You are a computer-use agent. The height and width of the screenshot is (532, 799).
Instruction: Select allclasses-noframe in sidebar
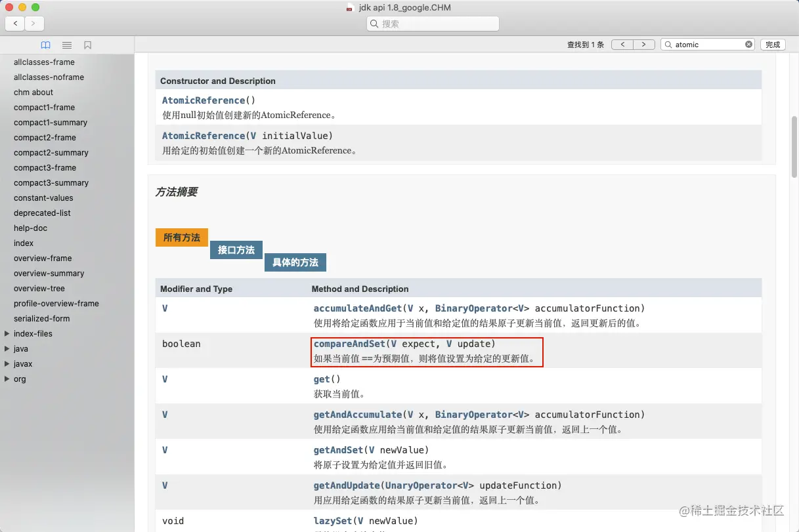click(x=49, y=77)
